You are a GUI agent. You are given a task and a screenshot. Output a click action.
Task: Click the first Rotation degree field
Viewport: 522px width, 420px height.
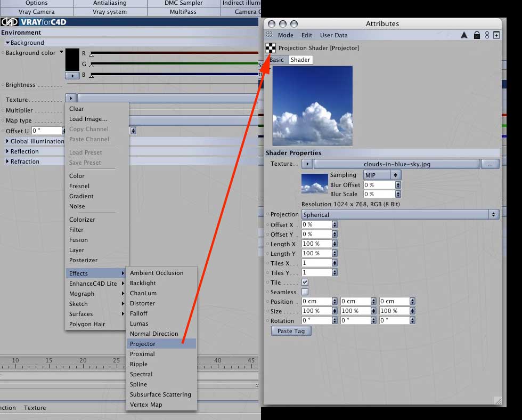[x=316, y=320]
